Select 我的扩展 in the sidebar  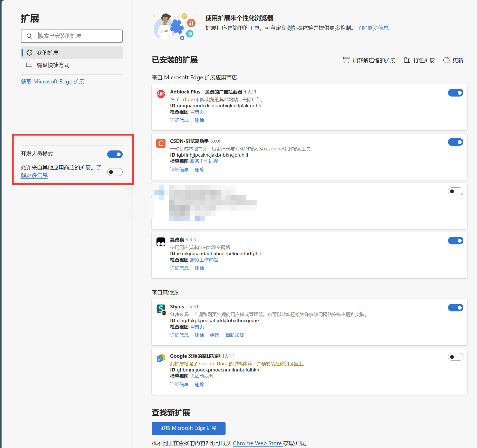72,53
